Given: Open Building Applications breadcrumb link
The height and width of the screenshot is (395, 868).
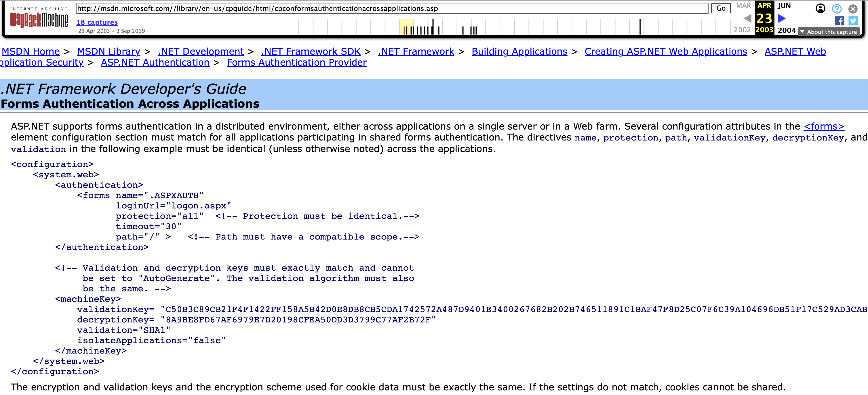Looking at the screenshot, I should pos(519,51).
